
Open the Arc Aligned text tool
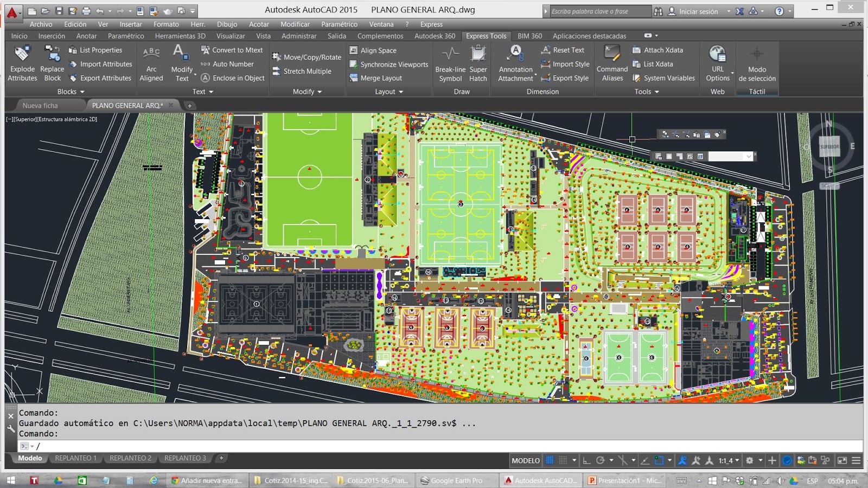151,63
